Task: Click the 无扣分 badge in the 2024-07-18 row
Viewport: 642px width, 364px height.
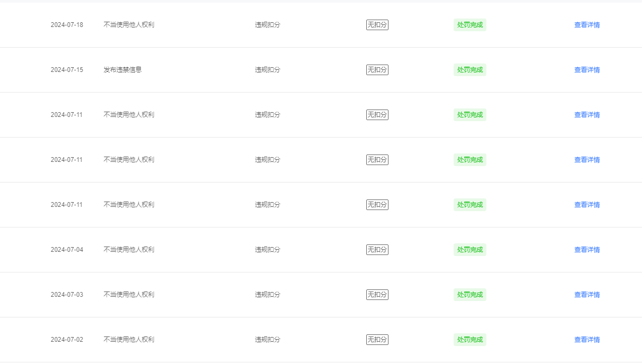Action: (377, 25)
